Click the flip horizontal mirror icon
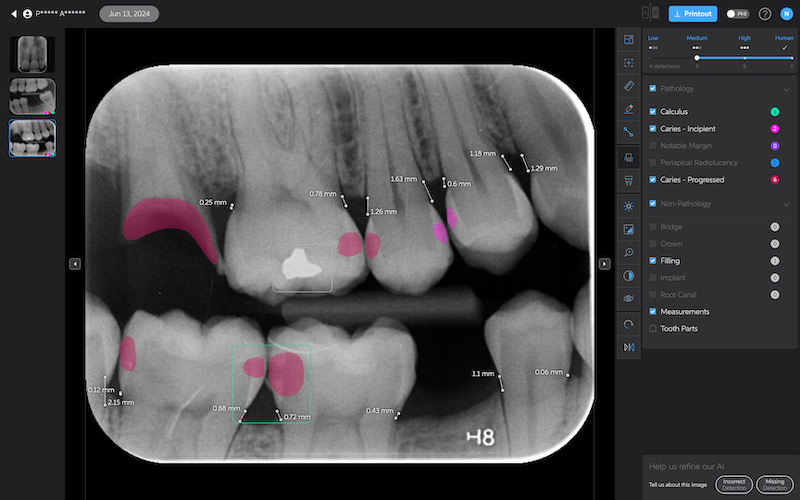 (628, 347)
